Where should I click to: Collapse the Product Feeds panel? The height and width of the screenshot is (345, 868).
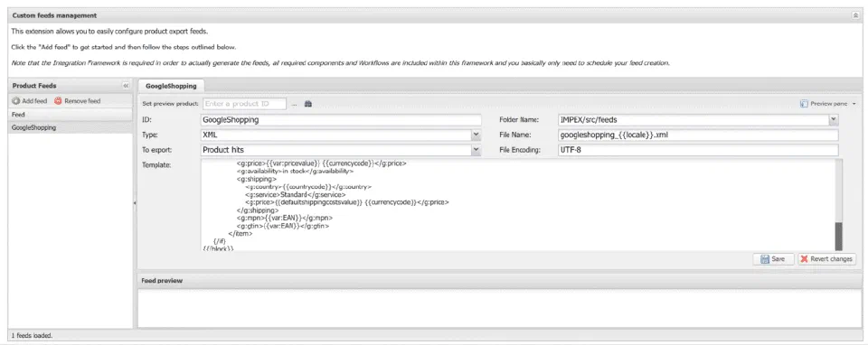[x=125, y=86]
